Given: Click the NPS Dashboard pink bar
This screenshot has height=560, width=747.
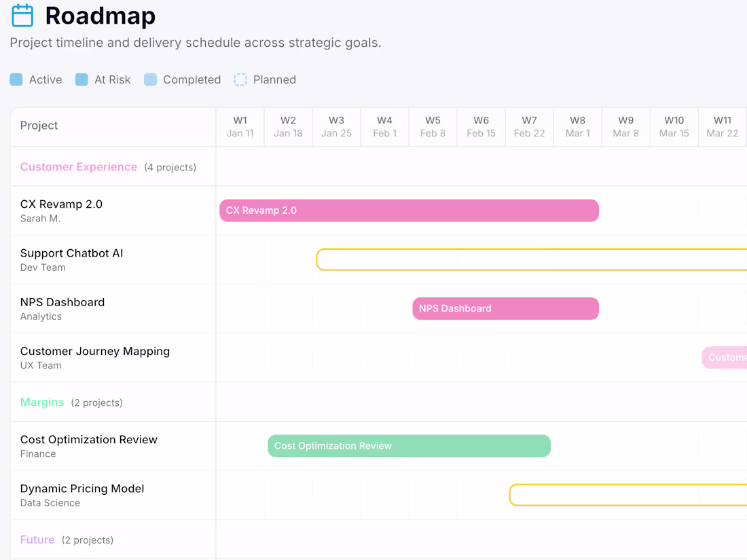Looking at the screenshot, I should 505,308.
